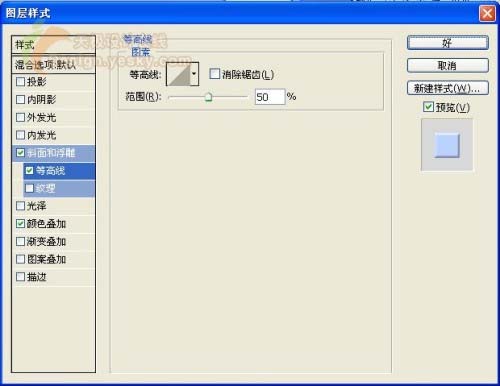
Task: Enable the 纹理 texture checkbox
Action: pyautogui.click(x=29, y=188)
